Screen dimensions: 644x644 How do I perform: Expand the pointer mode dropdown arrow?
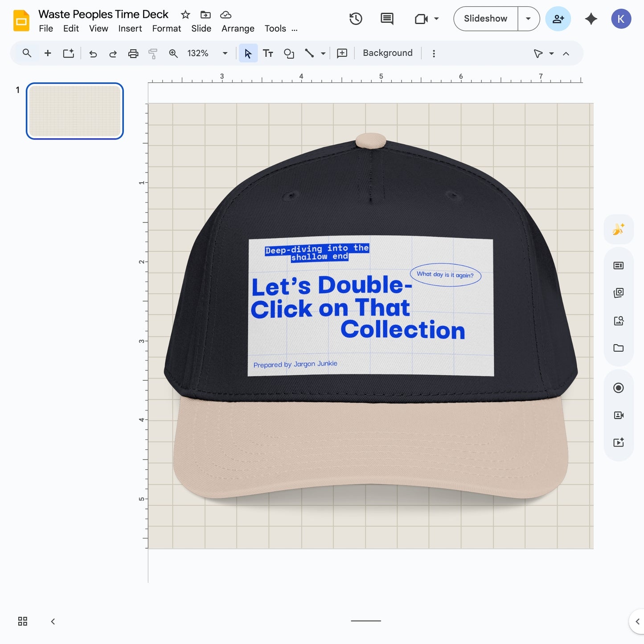(551, 53)
